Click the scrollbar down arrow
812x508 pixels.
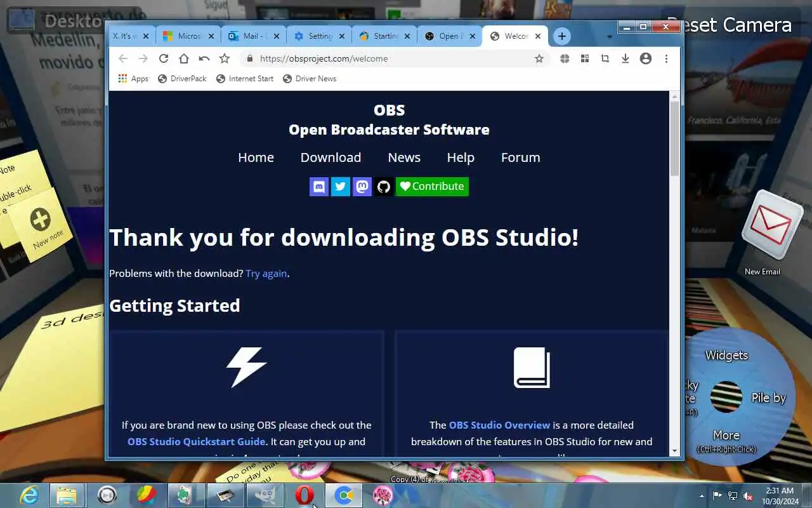pyautogui.click(x=674, y=451)
